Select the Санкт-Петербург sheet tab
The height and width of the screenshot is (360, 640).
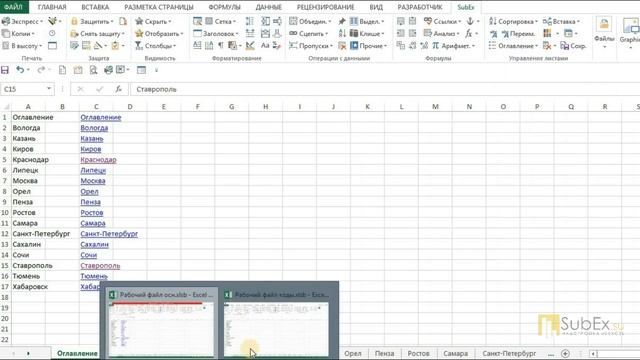(x=509, y=353)
